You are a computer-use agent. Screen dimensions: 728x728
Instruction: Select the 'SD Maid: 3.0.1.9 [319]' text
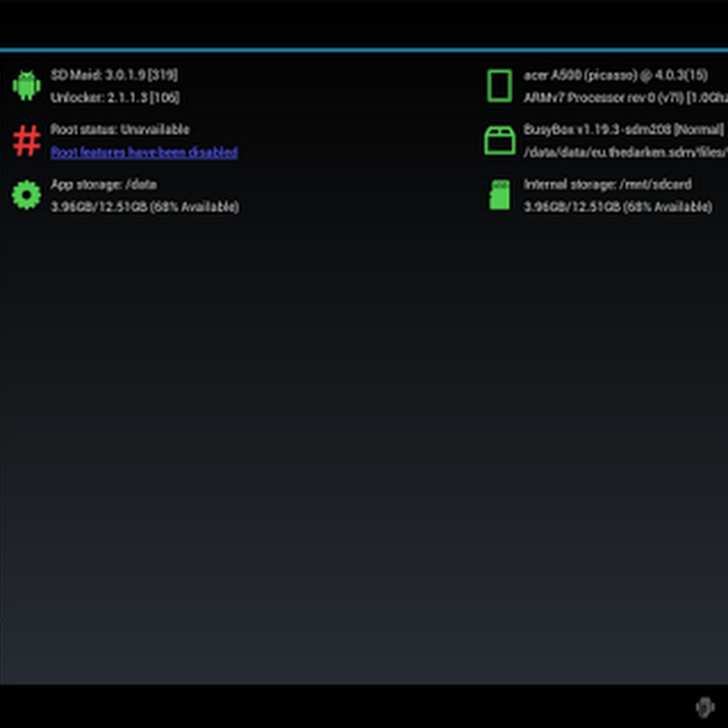coord(114,74)
